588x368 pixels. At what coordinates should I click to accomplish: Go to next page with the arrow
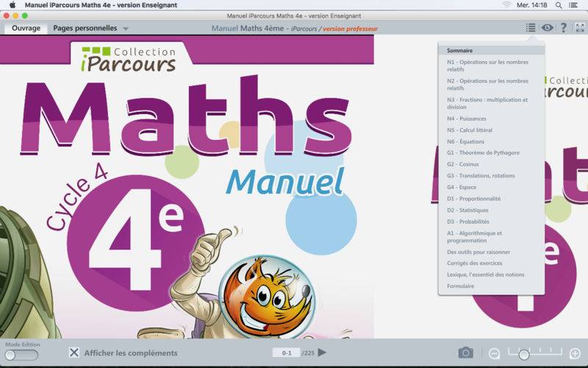point(322,353)
